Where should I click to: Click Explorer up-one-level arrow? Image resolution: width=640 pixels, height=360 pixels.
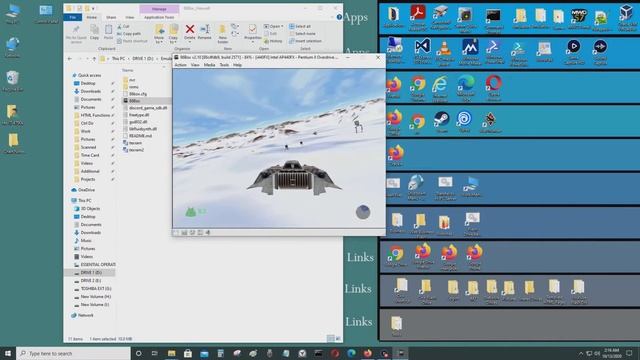tap(94, 59)
